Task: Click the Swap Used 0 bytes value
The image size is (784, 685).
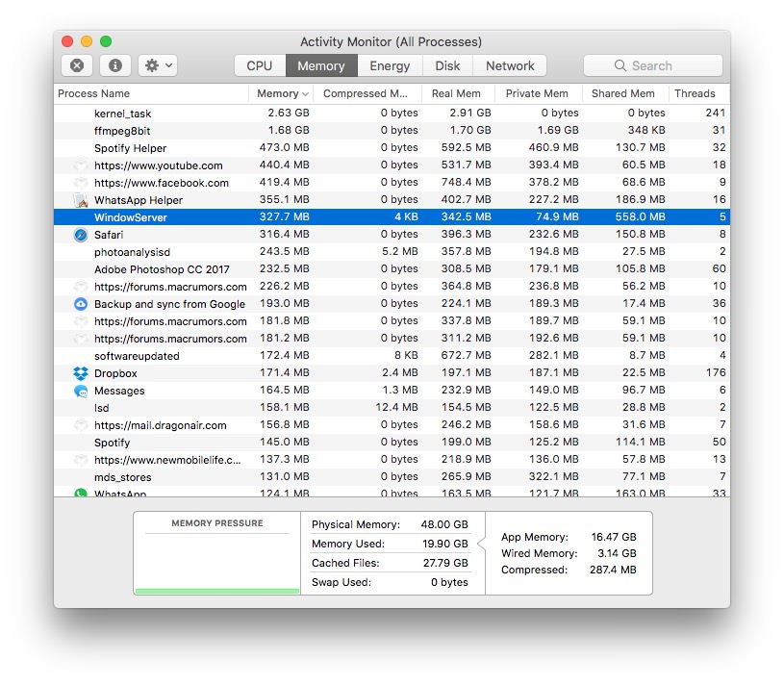Action: click(449, 582)
